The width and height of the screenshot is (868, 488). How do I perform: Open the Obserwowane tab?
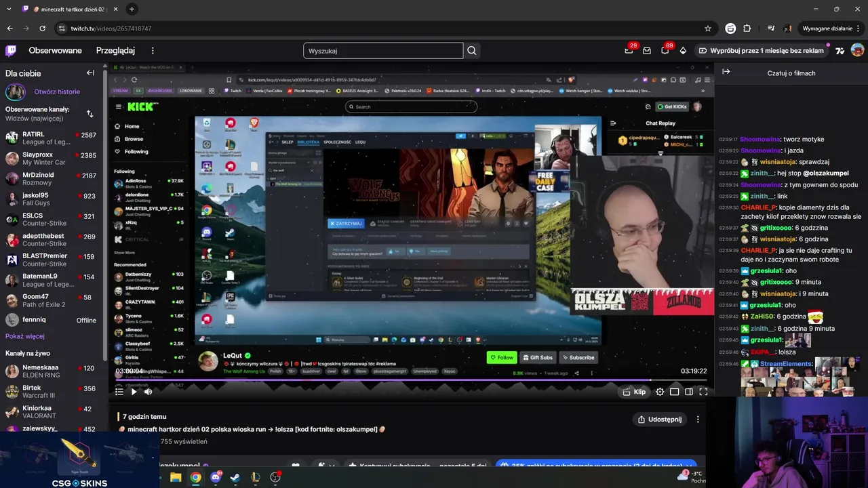[x=55, y=50]
